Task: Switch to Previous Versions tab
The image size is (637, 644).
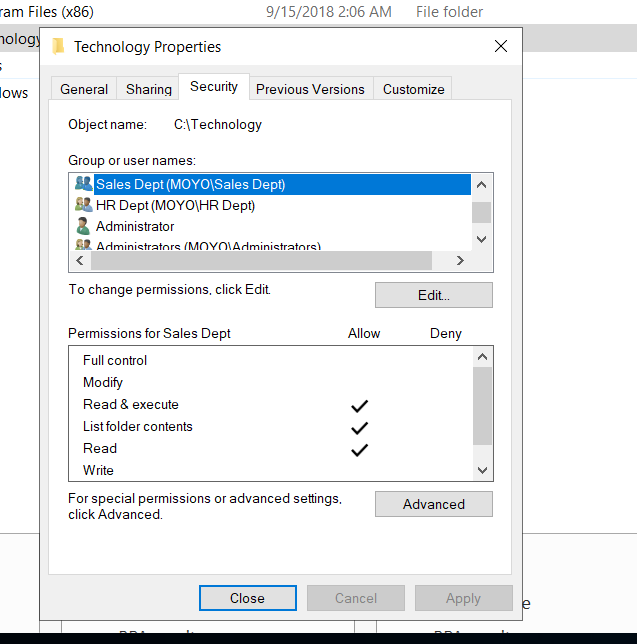Action: (x=310, y=89)
